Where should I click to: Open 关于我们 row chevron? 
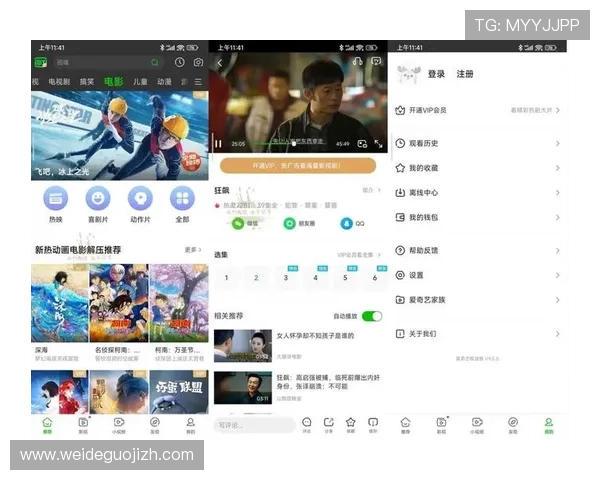558,334
